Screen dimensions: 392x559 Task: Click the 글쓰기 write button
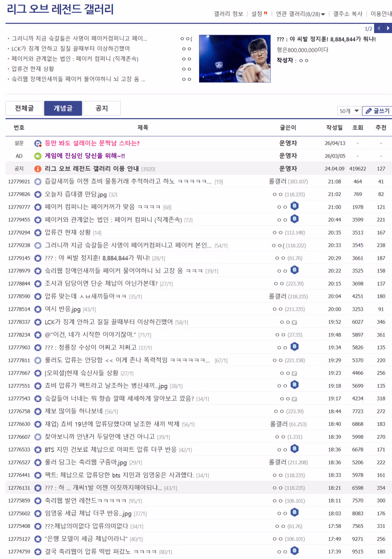pos(377,111)
